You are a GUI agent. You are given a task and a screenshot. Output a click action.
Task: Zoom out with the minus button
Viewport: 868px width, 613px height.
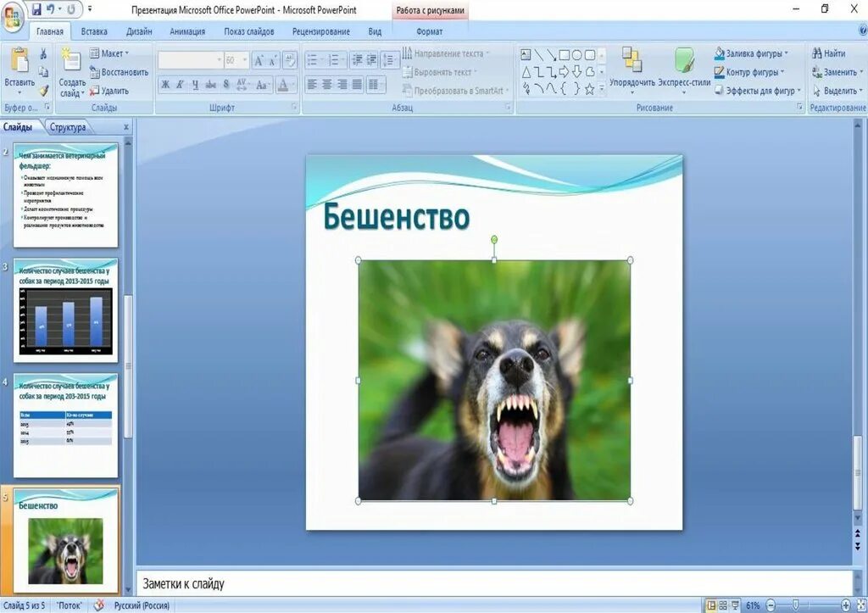[770, 605]
